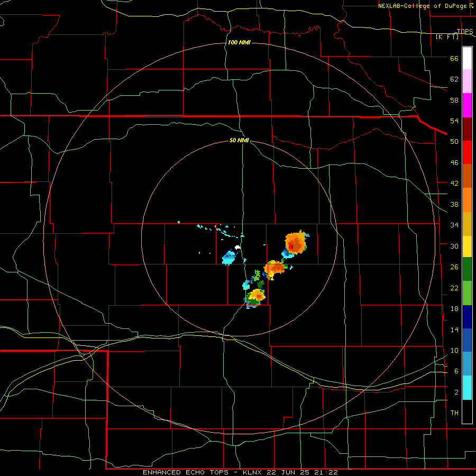This screenshot has height=476, width=476.
Task: Click the "34" value on the legend
Action: pos(454,225)
